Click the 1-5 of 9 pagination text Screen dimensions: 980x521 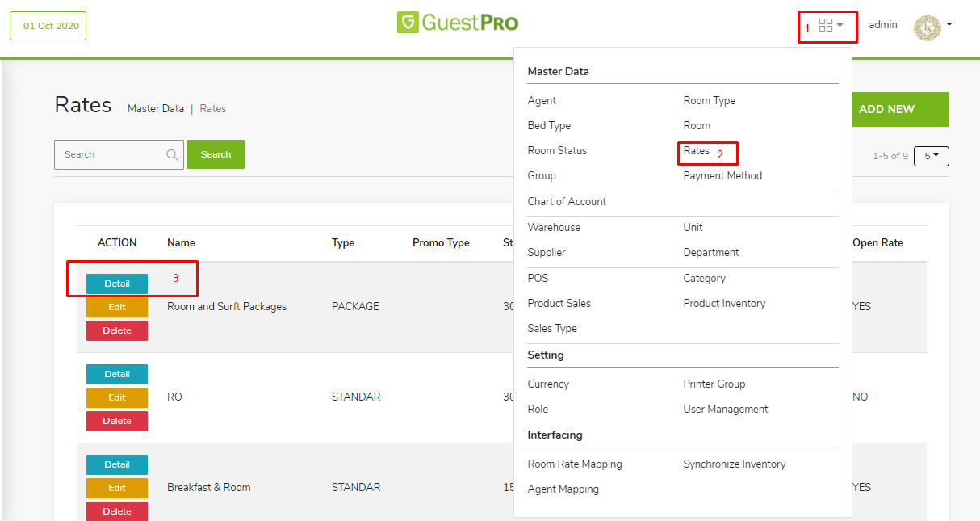890,156
